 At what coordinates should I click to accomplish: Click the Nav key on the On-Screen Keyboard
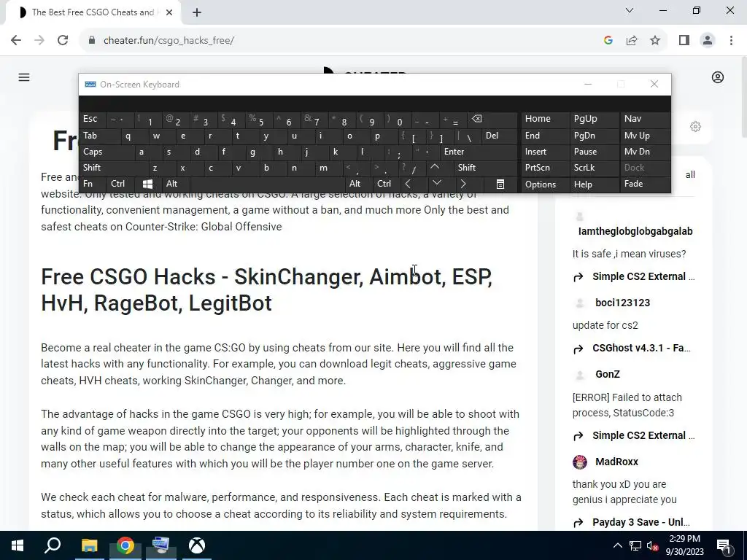pos(645,119)
